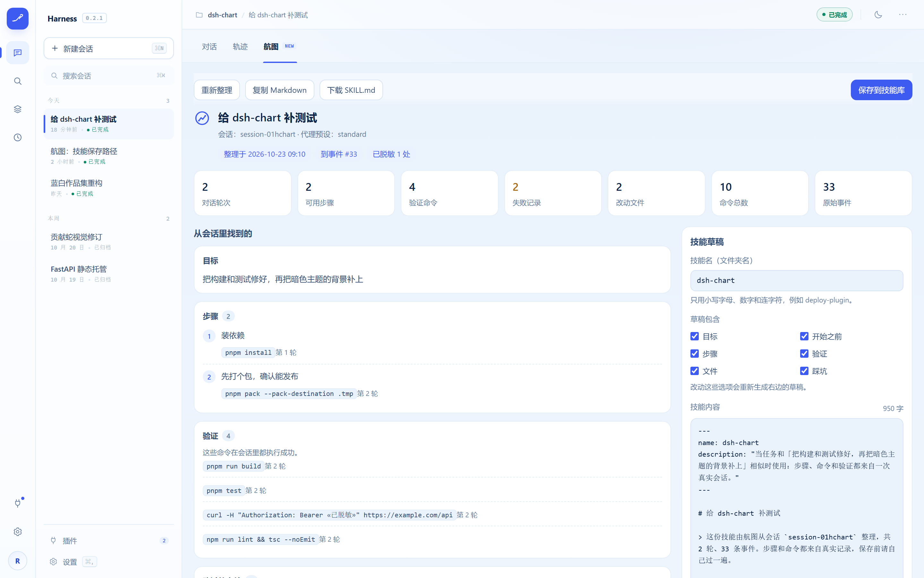This screenshot has width=924, height=578.
Task: Open the search icon in left rail
Action: 18,81
